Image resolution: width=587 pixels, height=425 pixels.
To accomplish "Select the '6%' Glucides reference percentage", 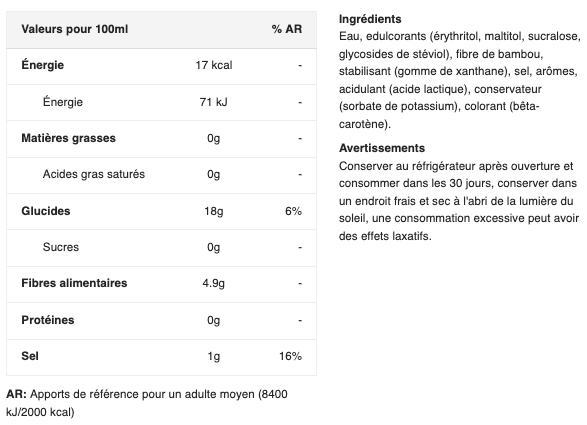I will 294,211.
